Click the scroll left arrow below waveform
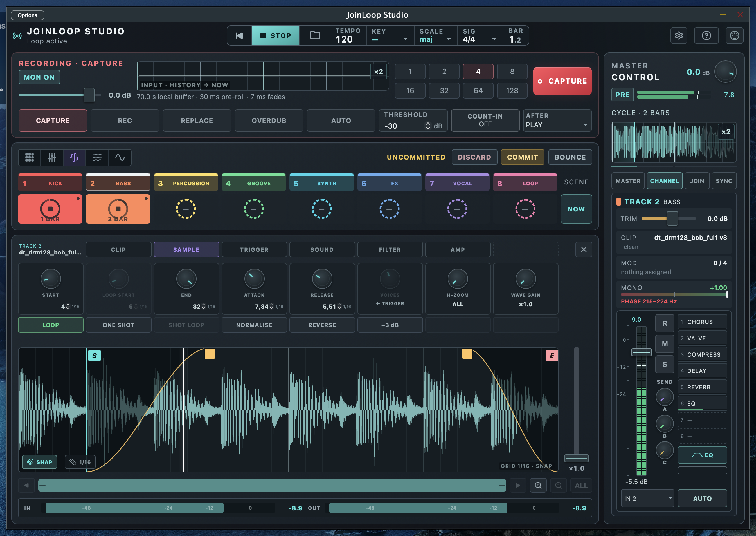 pos(26,485)
